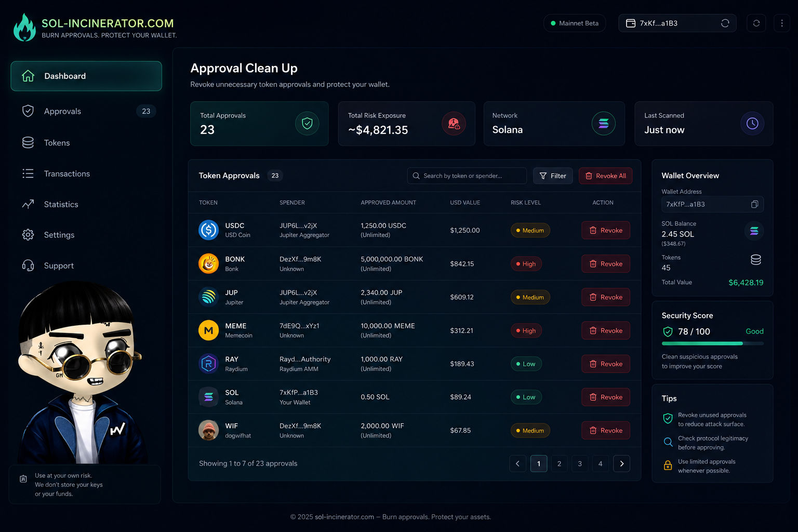Screen dimensions: 798x532
Task: Copy the wallet address in Wallet Overview
Action: [754, 204]
